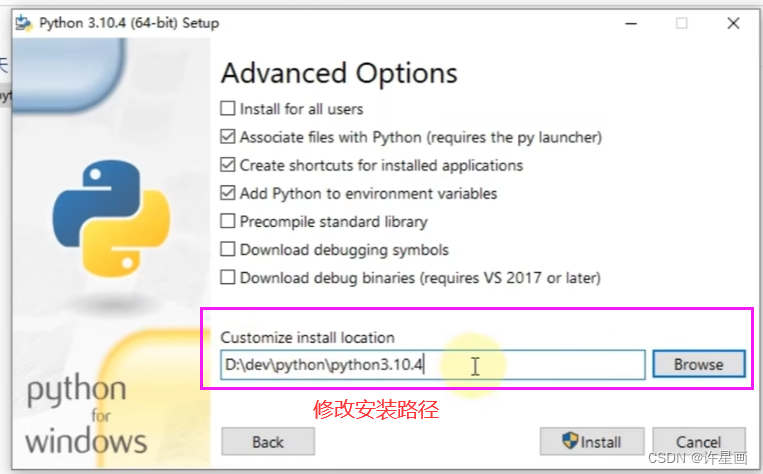Viewport: 763px width, 474px height.
Task: Minimize the Setup window
Action: click(631, 23)
